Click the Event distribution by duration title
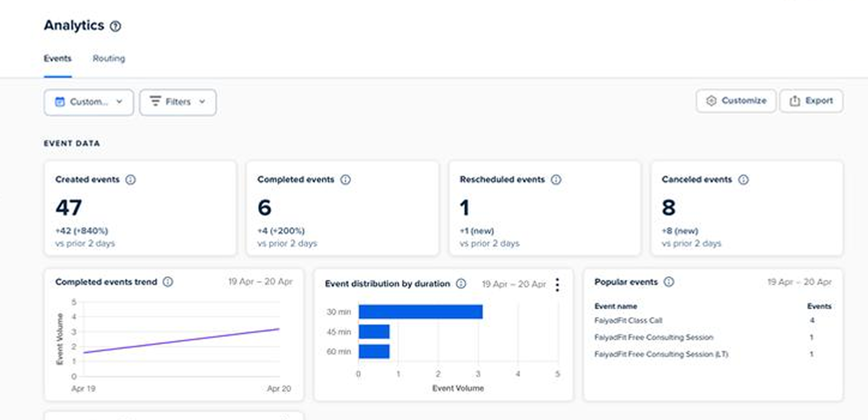868x420 pixels. coord(388,284)
